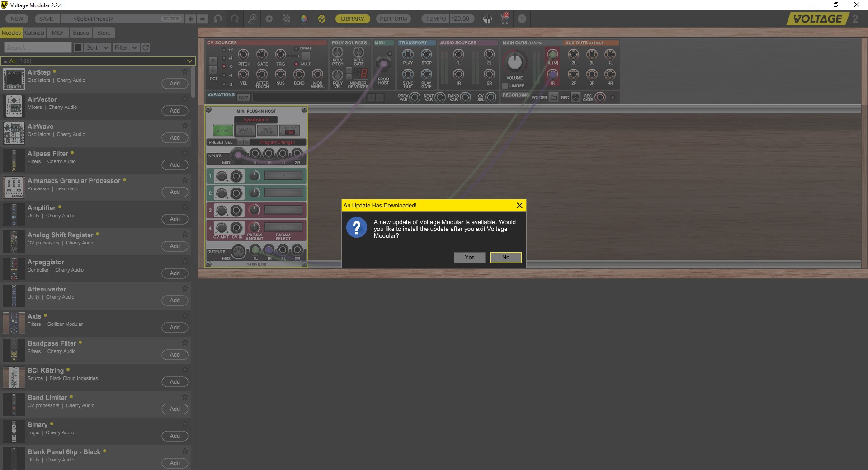Image resolution: width=868 pixels, height=470 pixels.
Task: Click the POLY PITCH jack
Action: (337, 52)
